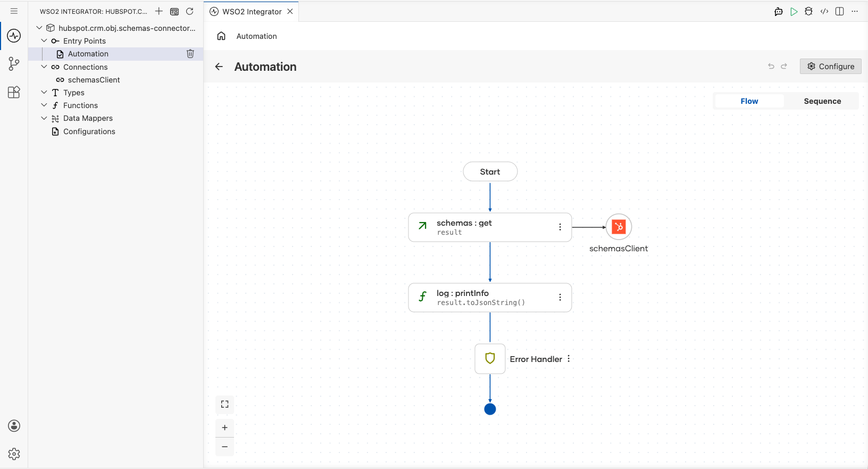Delete the Automation entry point

click(190, 54)
